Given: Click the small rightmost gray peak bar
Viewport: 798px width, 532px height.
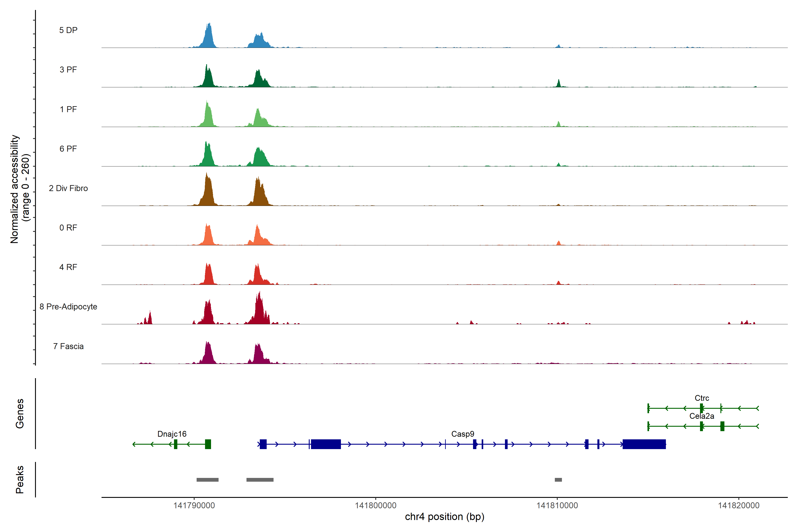Looking at the screenshot, I should click(558, 480).
